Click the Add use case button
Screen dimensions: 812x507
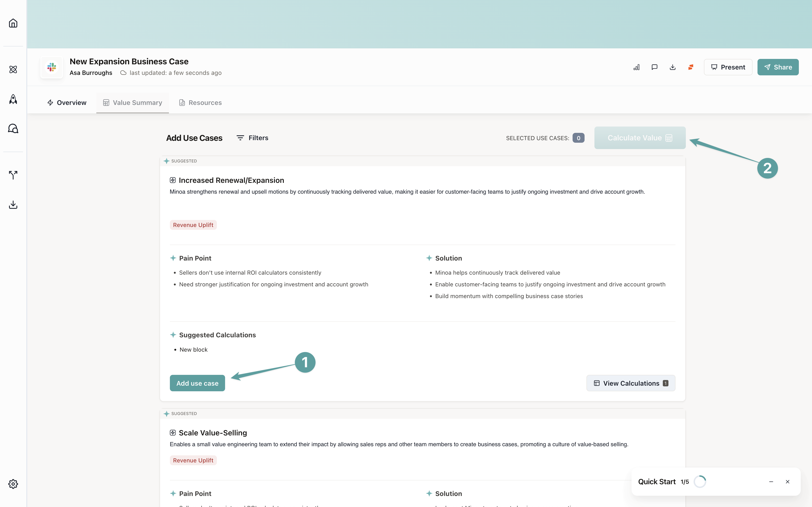[x=197, y=383]
